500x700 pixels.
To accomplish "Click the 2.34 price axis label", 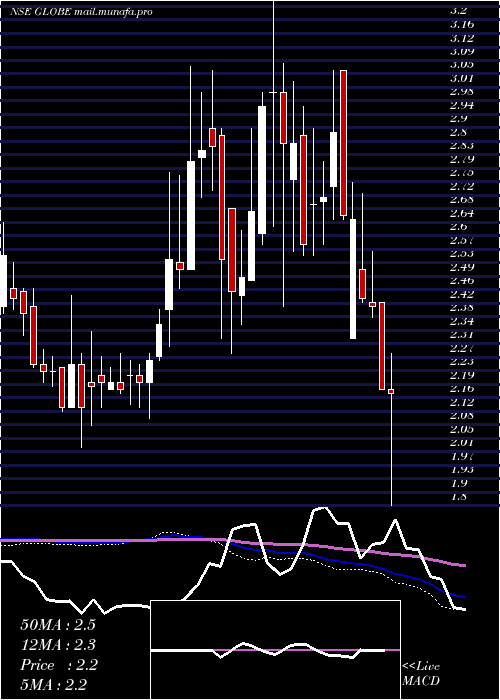I will click(x=462, y=321).
